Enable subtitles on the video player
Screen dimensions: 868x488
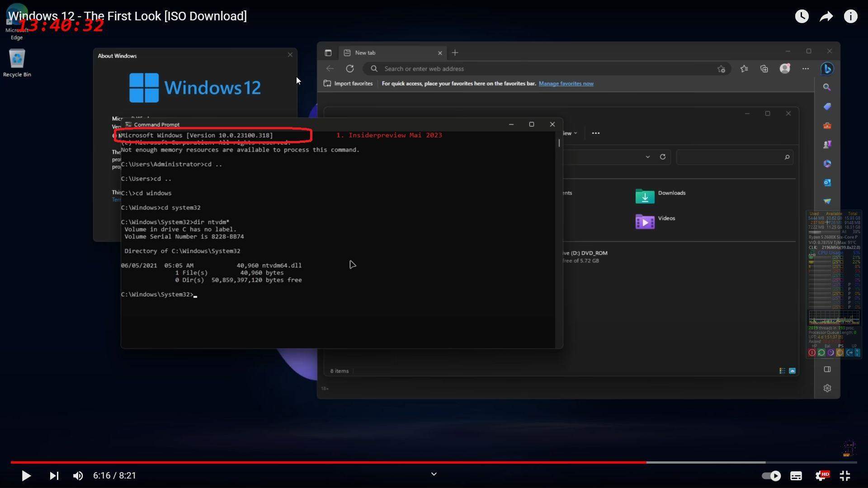coord(796,476)
